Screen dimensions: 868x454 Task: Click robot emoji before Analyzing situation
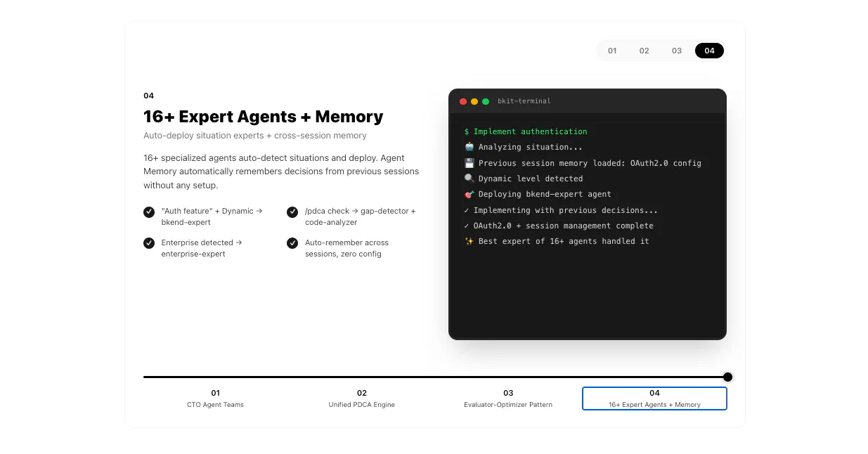(469, 147)
